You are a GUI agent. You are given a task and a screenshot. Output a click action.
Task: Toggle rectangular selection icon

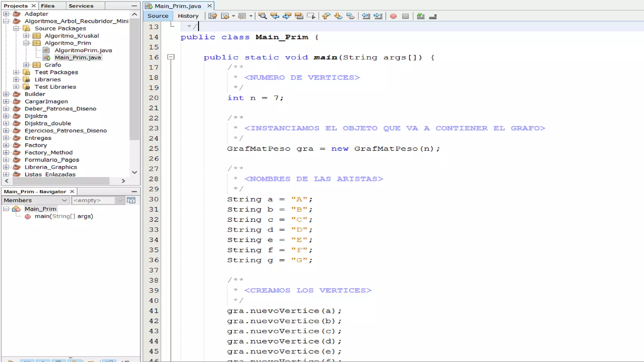[x=311, y=16]
